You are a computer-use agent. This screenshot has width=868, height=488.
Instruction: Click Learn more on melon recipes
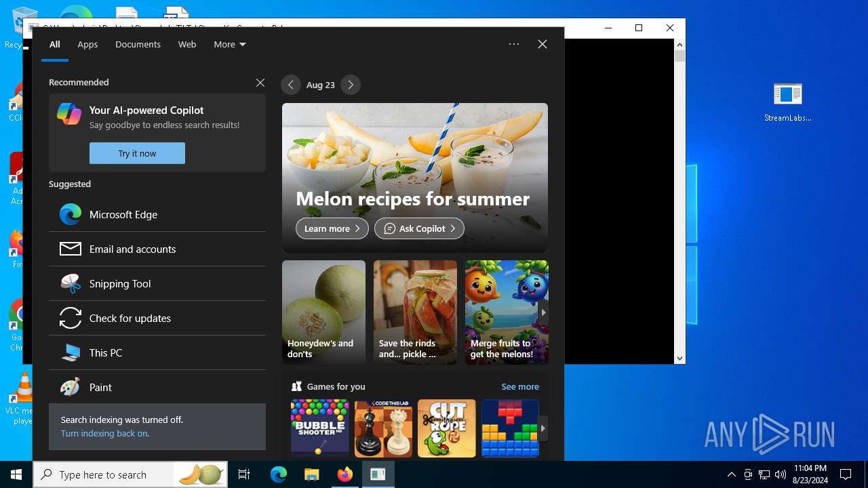(x=332, y=228)
